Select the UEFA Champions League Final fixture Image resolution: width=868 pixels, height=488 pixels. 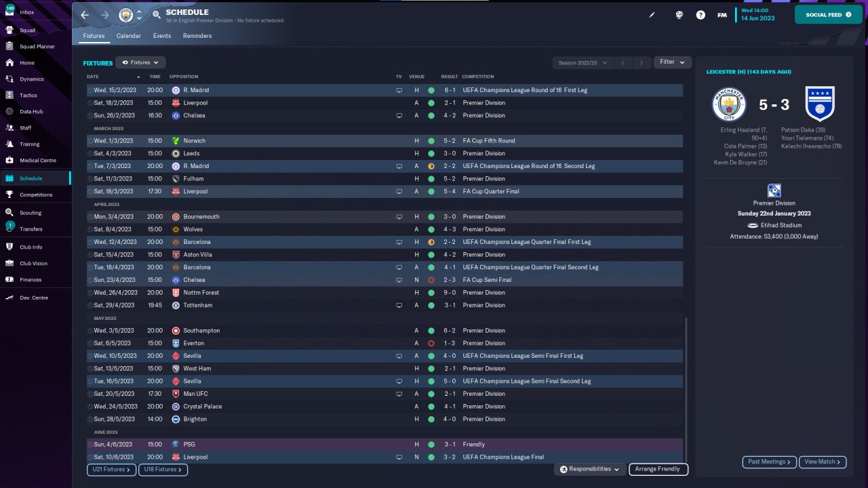pyautogui.click(x=384, y=457)
